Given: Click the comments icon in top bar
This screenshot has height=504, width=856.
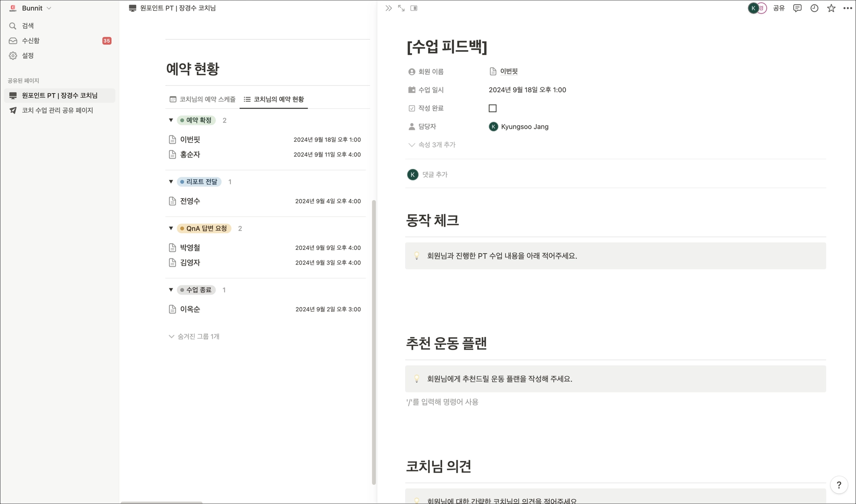Looking at the screenshot, I should [797, 8].
